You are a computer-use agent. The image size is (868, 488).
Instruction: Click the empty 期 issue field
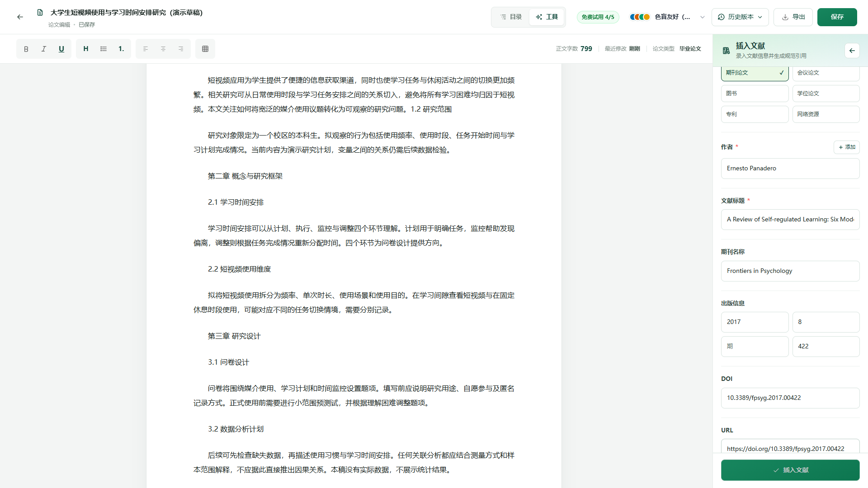click(x=755, y=347)
